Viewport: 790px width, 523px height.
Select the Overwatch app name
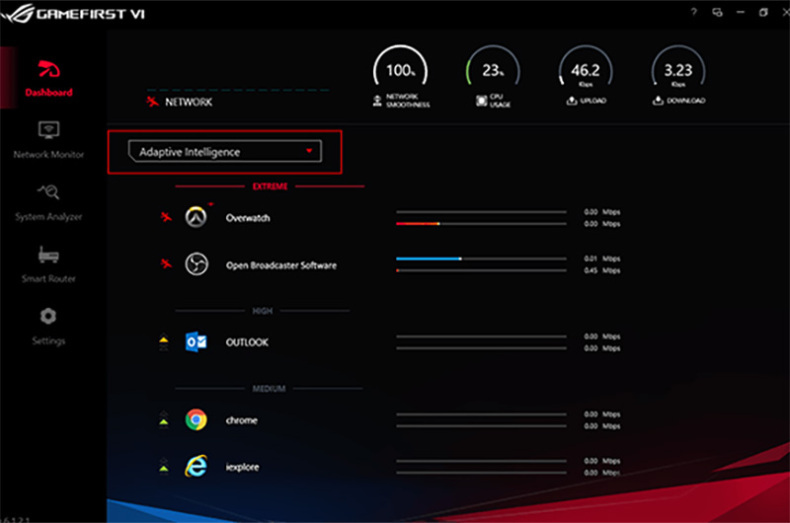248,218
